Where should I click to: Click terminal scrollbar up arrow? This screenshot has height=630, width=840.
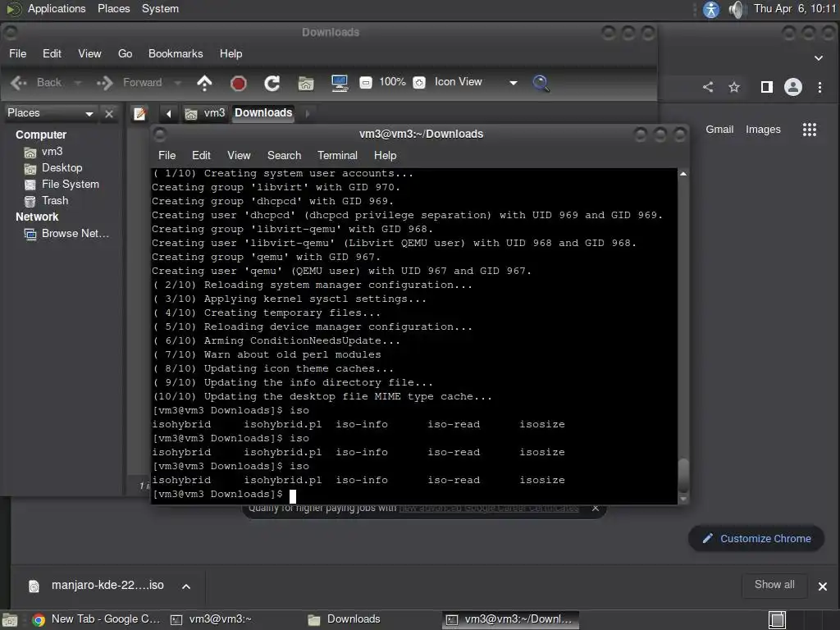click(x=683, y=174)
